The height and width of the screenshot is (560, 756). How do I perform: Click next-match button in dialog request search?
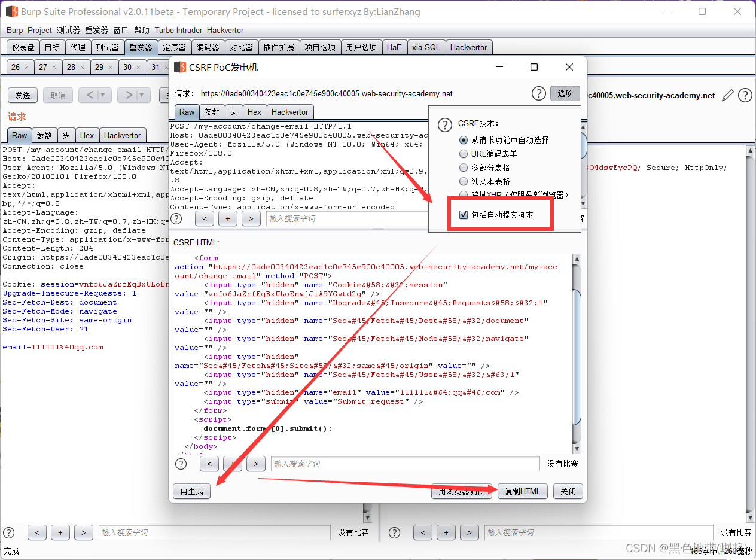pos(251,218)
